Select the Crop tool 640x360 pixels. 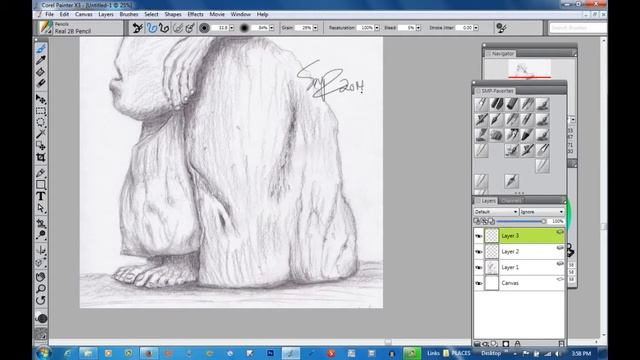[41, 157]
